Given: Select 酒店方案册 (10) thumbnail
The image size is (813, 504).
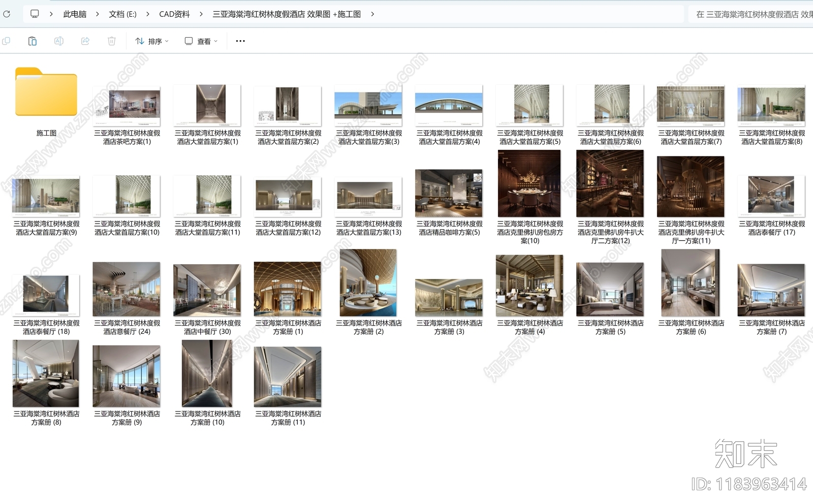Looking at the screenshot, I should [207, 373].
